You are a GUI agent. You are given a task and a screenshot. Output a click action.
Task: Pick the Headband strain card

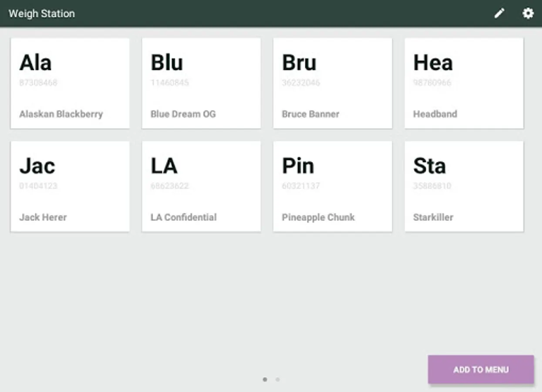(x=464, y=83)
